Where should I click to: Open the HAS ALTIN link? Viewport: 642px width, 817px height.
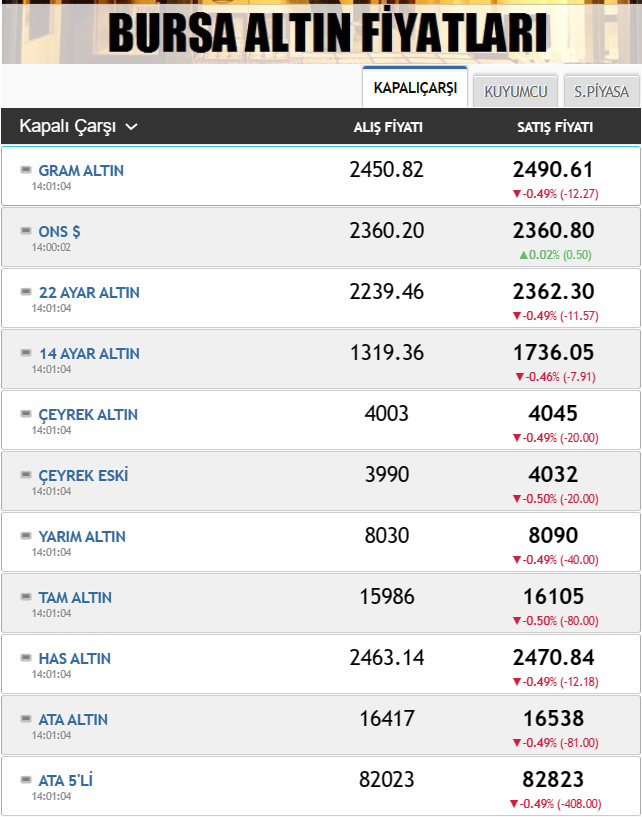[x=75, y=659]
